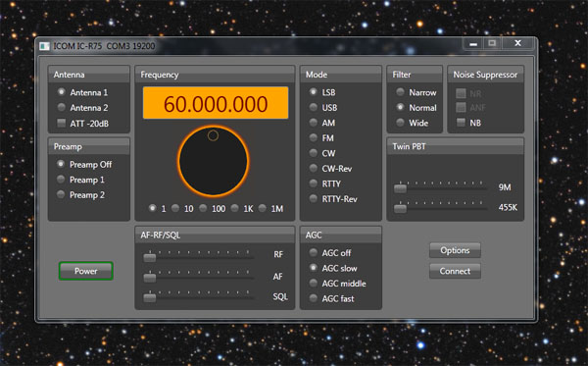Click the Power button
Screen dimensions: 588x366
[x=86, y=271]
